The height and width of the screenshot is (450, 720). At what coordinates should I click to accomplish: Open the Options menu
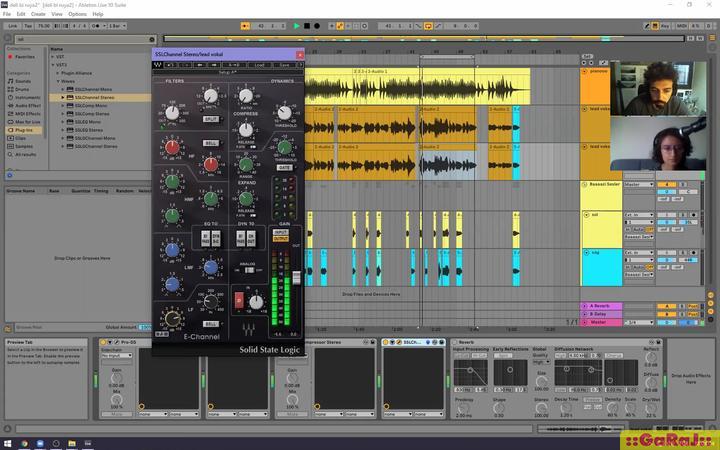77,14
